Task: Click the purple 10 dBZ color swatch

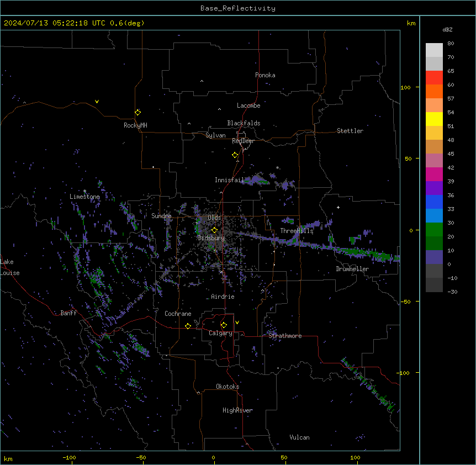Action: click(x=434, y=257)
